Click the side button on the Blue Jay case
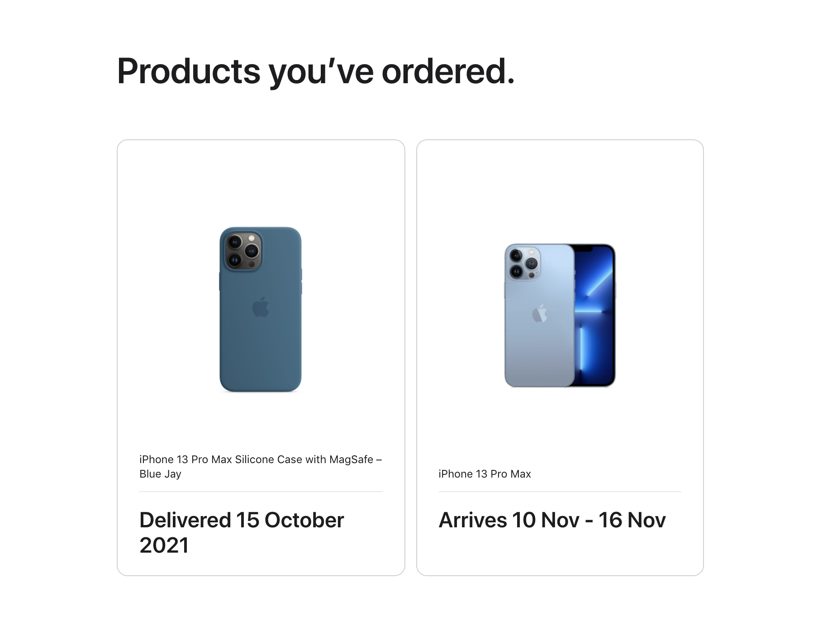Image resolution: width=827 pixels, height=644 pixels. [x=301, y=275]
